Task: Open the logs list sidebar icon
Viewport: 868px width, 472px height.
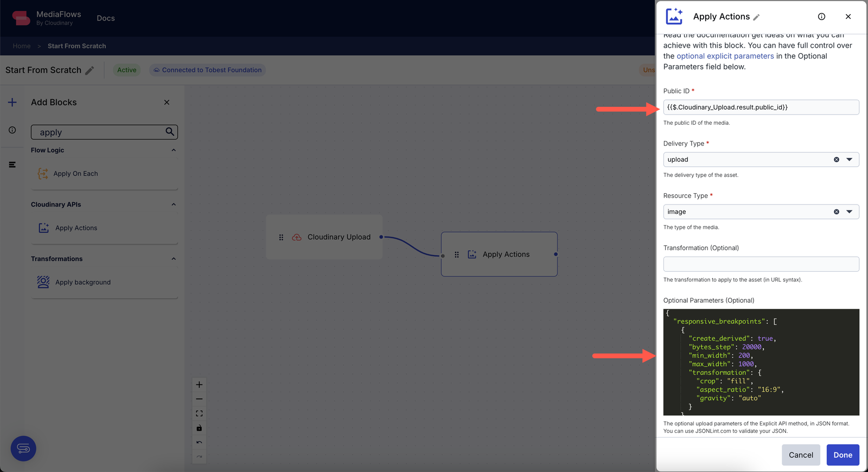Action: 12,164
